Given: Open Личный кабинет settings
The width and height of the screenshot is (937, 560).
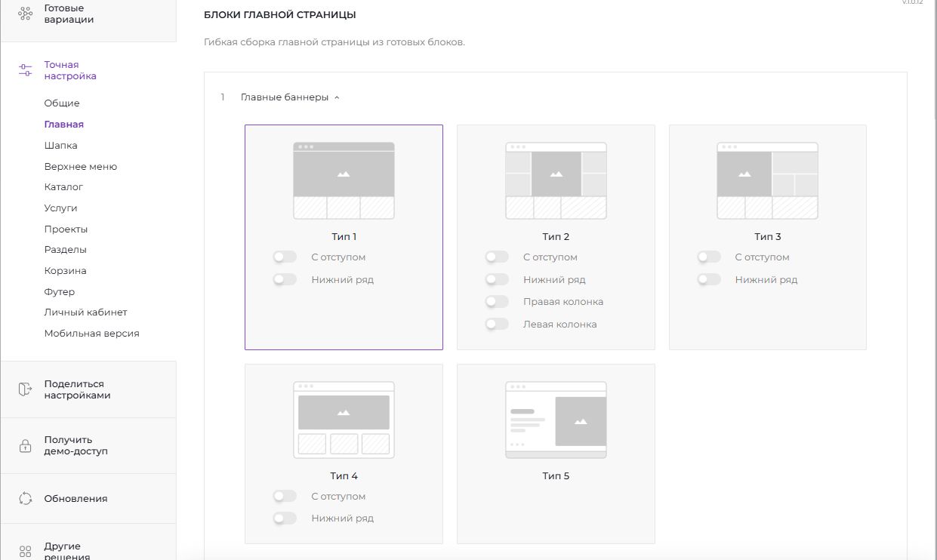Looking at the screenshot, I should coord(85,312).
